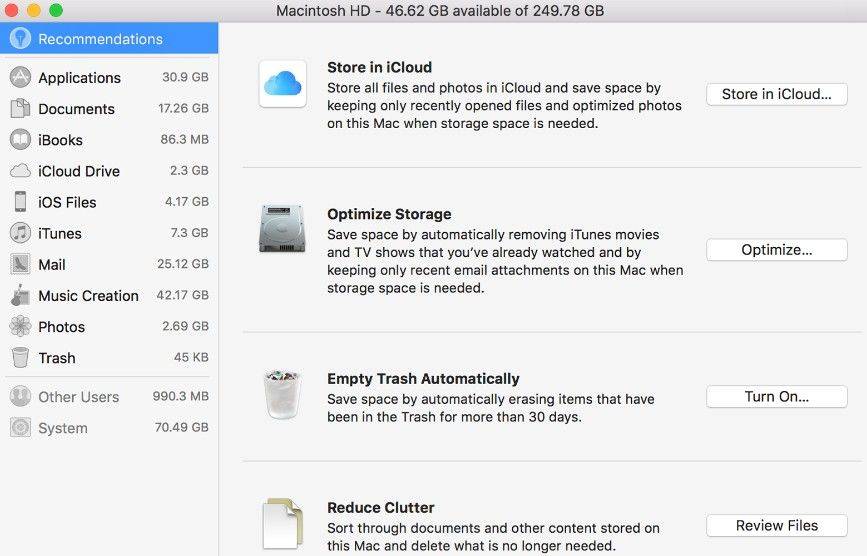Click the iCloud cloud icon
Viewport: 867px width, 556px height.
(x=283, y=84)
